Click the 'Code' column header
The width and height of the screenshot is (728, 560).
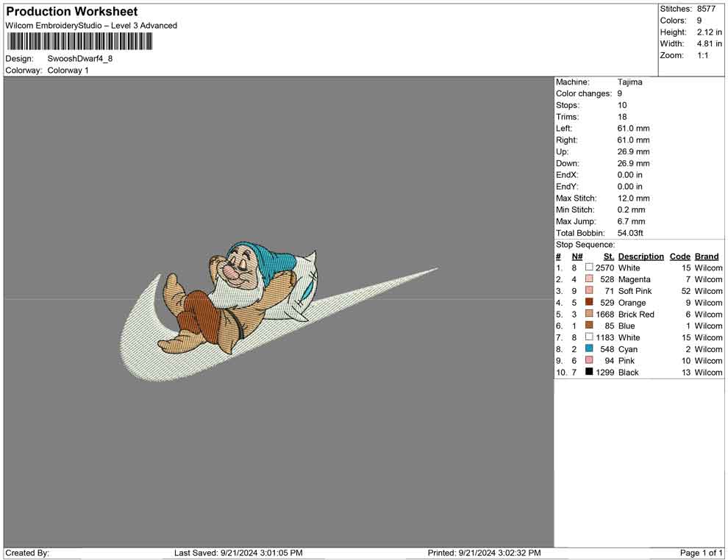pyautogui.click(x=679, y=256)
